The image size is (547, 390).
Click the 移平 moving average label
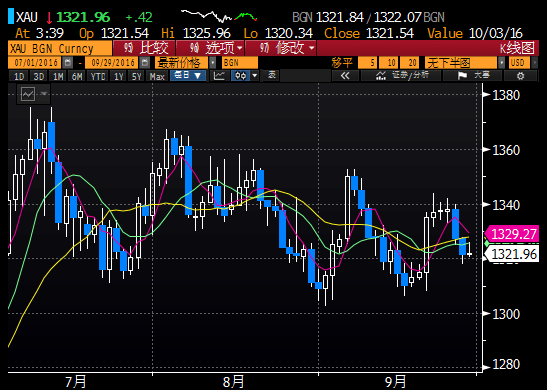[342, 63]
